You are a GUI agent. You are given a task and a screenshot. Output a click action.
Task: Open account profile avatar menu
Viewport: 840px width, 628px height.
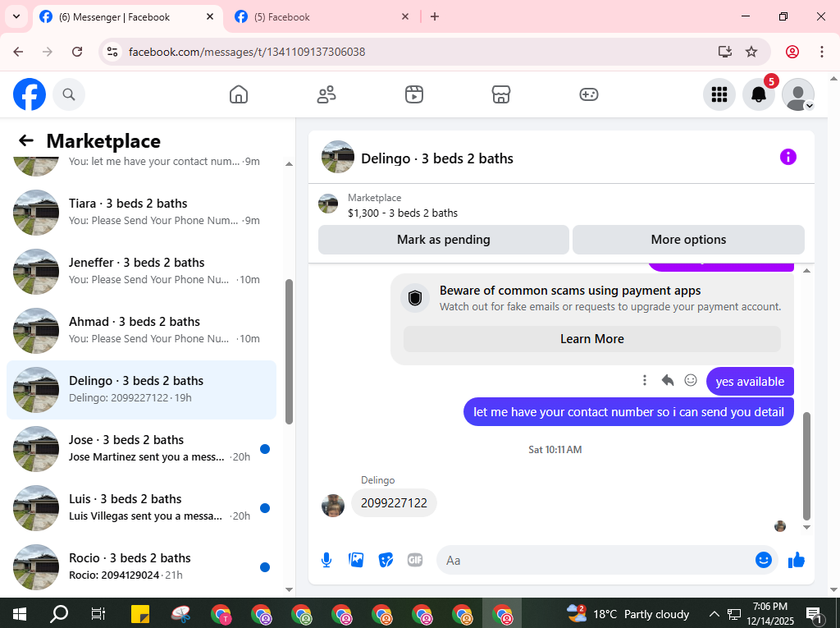click(x=798, y=94)
